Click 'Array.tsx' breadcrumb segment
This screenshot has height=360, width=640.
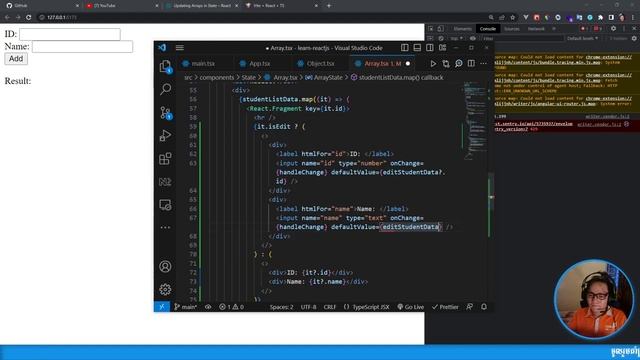pos(285,78)
